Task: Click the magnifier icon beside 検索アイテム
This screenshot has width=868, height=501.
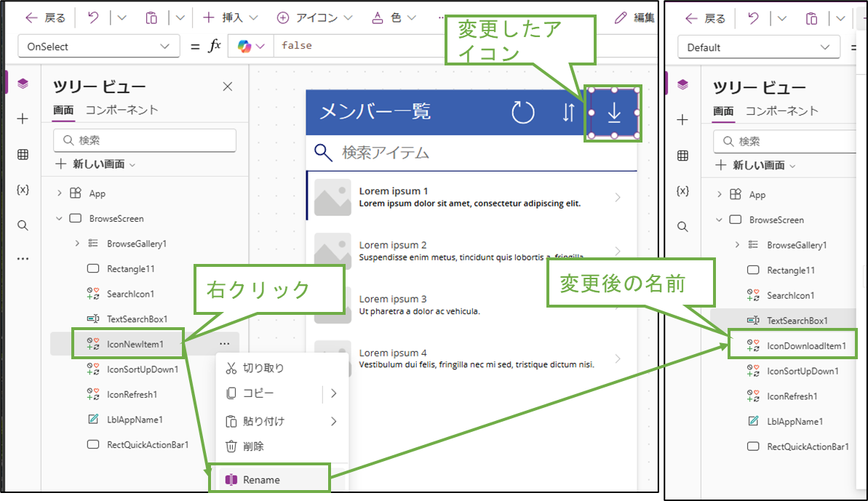Action: tap(323, 153)
